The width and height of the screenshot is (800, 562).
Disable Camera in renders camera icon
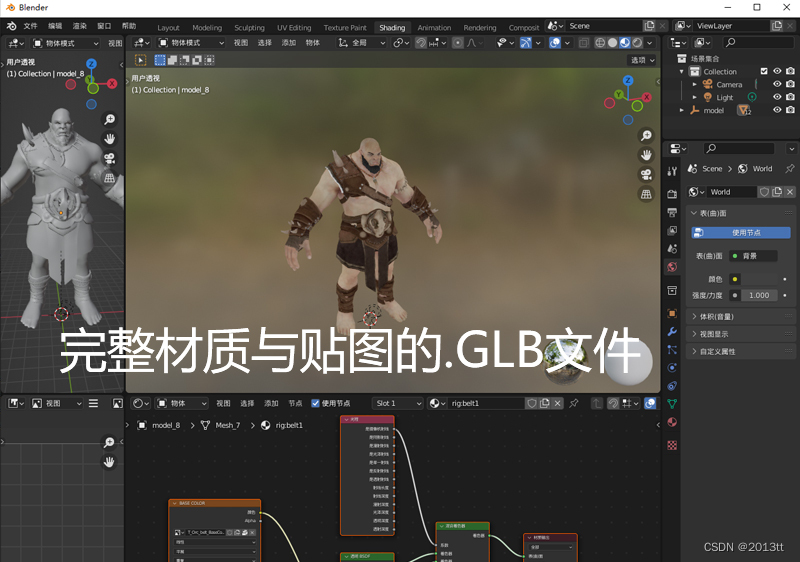coord(790,84)
